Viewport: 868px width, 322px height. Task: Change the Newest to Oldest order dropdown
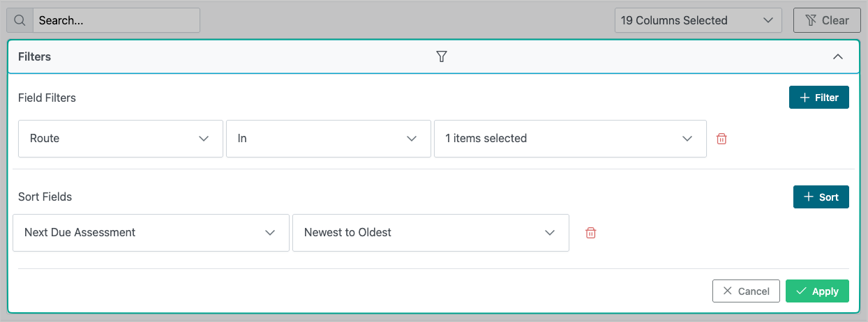click(x=430, y=233)
